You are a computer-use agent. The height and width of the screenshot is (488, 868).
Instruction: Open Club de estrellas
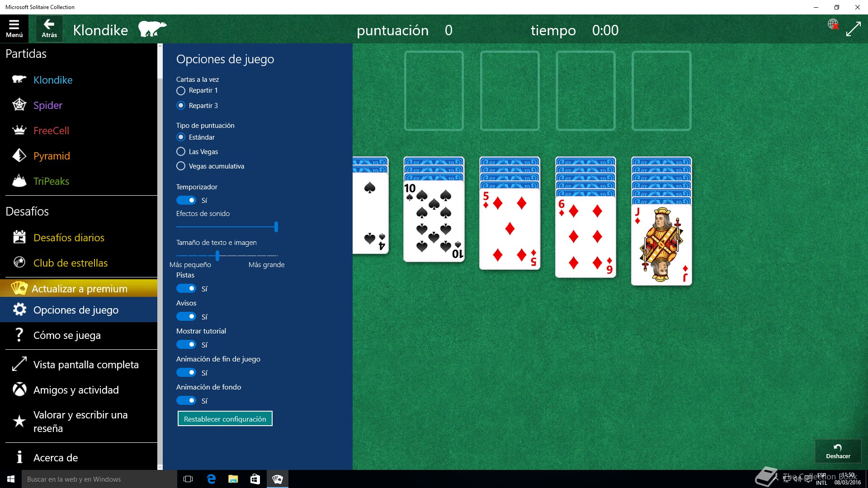pyautogui.click(x=79, y=263)
